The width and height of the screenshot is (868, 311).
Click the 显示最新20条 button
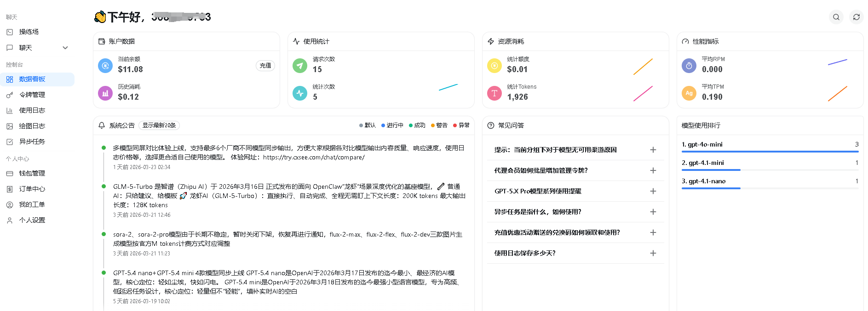click(x=159, y=125)
